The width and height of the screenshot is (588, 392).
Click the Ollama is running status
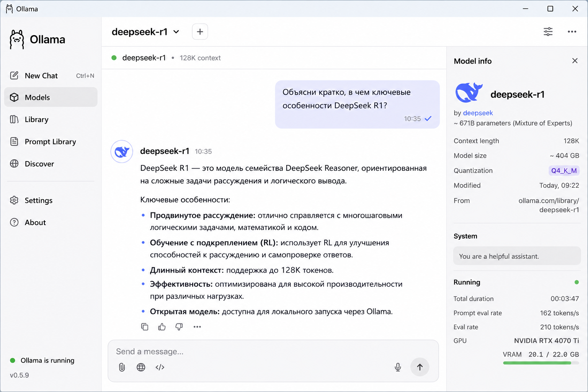[x=42, y=360]
